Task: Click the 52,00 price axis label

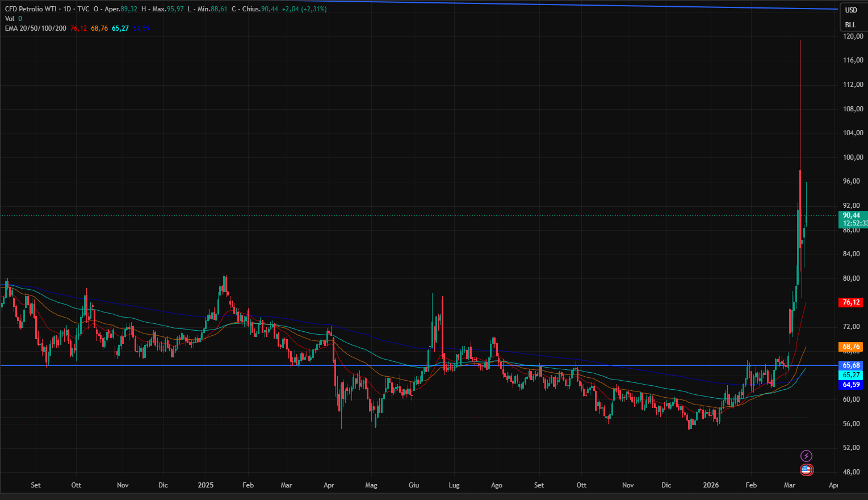Action: tap(852, 448)
